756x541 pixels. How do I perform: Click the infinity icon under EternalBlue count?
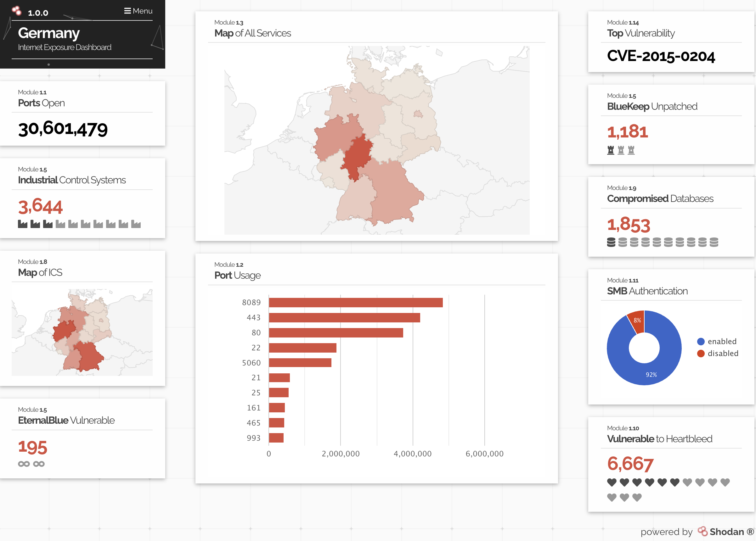pyautogui.click(x=24, y=464)
